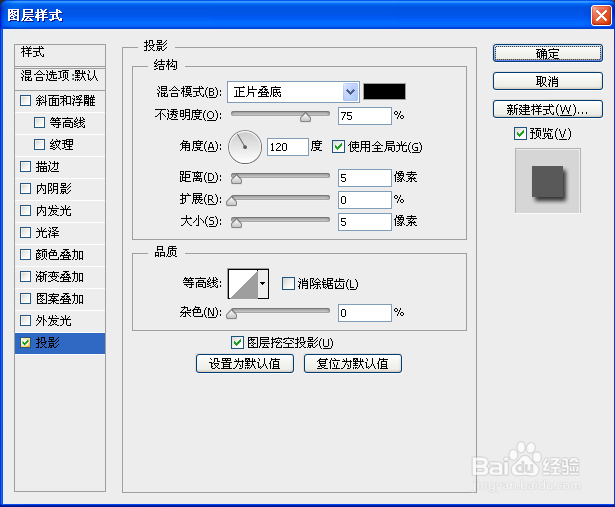Viewport: 615px width, 507px height.
Task: Enable 外发光 checkbox
Action: [x=25, y=320]
